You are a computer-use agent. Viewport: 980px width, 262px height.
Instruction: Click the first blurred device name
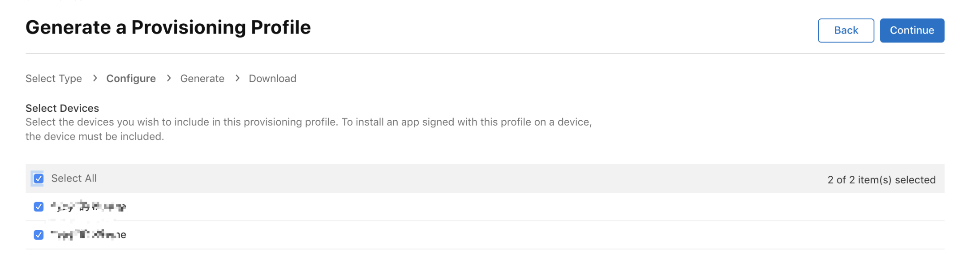point(88,207)
